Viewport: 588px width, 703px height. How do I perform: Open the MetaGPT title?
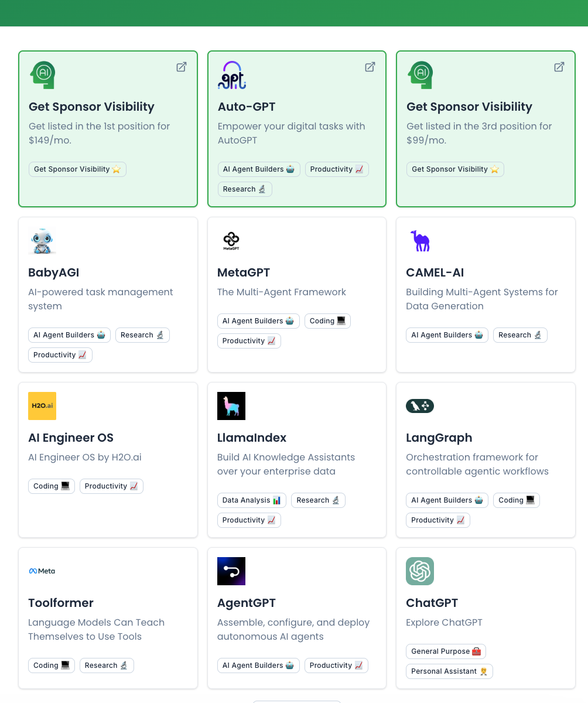pos(244,272)
